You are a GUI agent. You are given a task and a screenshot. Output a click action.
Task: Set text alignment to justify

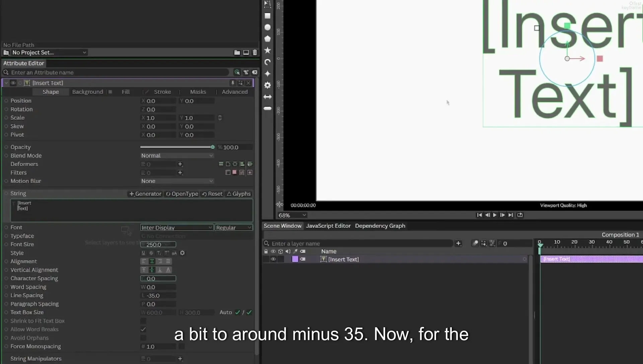pos(168,261)
